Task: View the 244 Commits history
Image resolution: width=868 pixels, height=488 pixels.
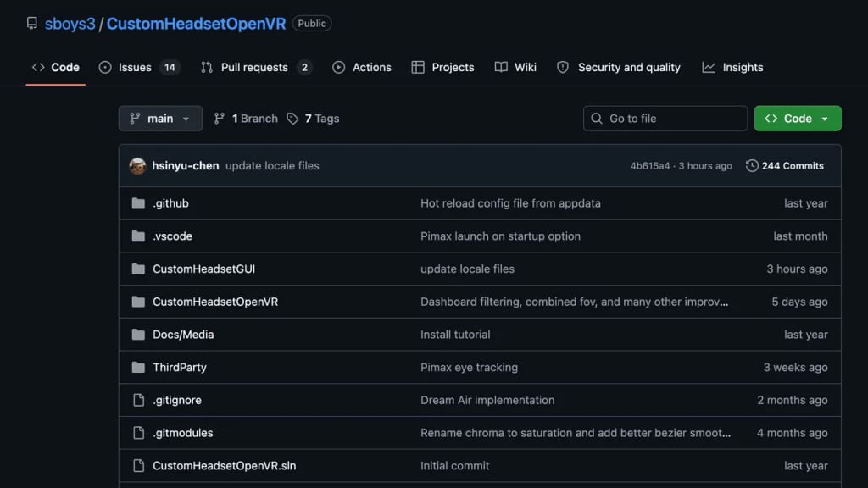Action: pyautogui.click(x=784, y=166)
